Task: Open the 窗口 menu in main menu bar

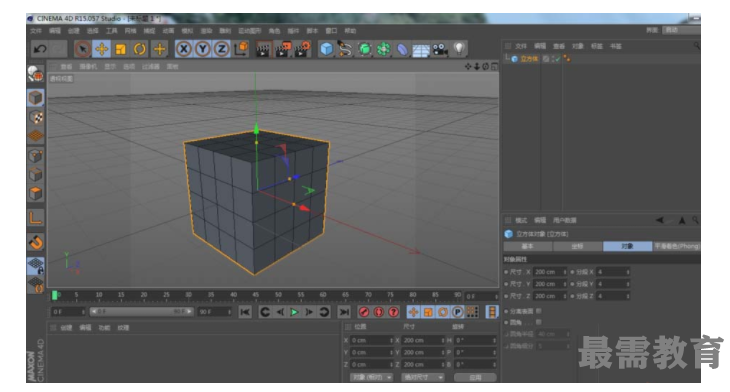Action: [x=331, y=31]
